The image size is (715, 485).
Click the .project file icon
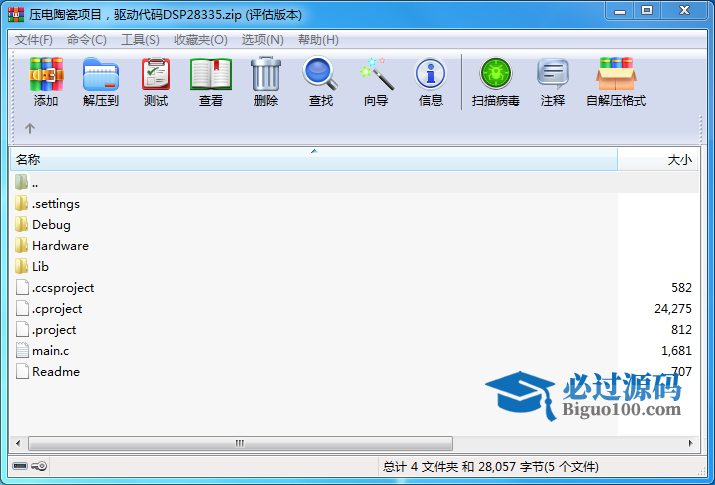coord(22,330)
